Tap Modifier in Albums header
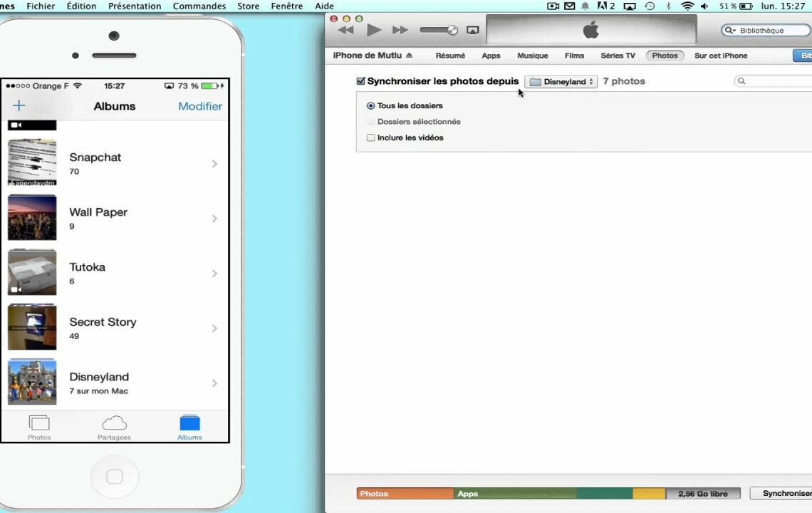812x513 pixels. pyautogui.click(x=200, y=106)
